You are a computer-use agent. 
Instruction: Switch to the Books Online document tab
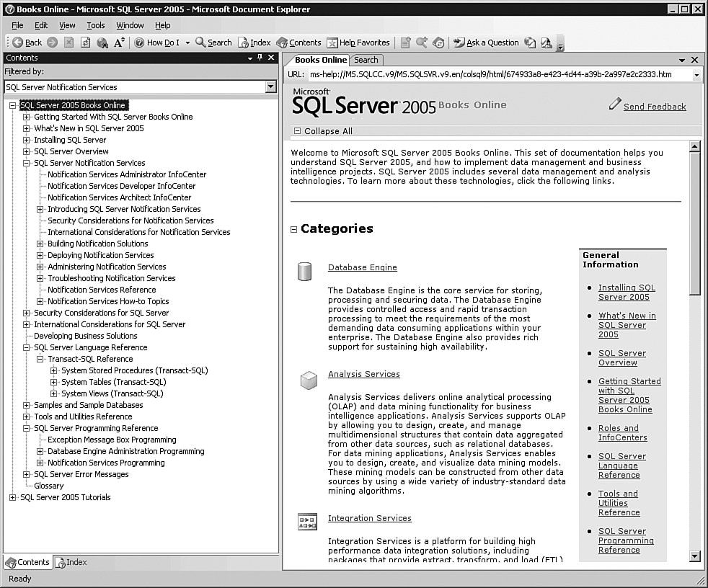(320, 60)
